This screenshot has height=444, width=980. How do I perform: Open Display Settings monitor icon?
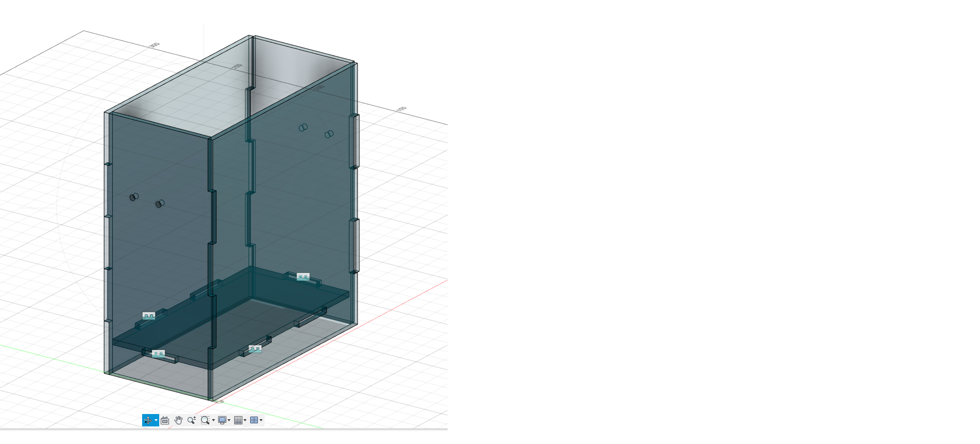222,420
